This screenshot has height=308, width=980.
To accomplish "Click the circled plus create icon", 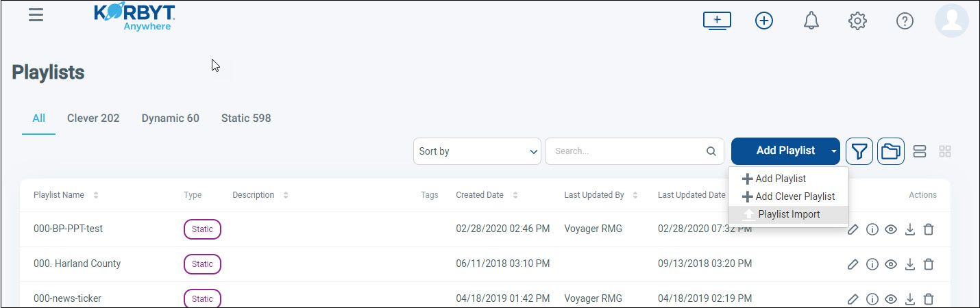I will 764,21.
